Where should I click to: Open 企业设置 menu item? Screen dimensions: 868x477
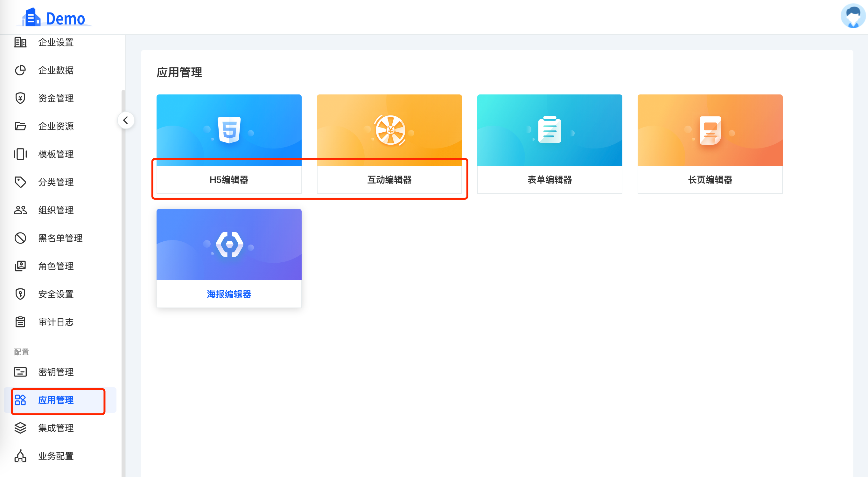coord(56,42)
